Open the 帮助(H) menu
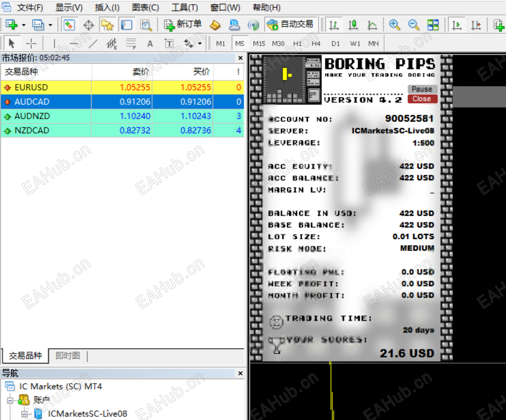 coord(267,7)
